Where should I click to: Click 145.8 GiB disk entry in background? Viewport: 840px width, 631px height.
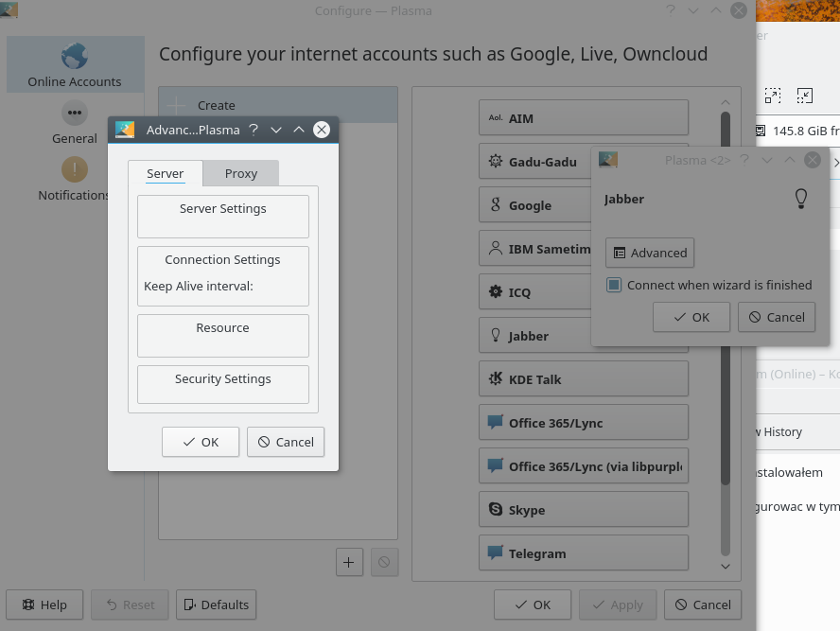[x=798, y=131]
